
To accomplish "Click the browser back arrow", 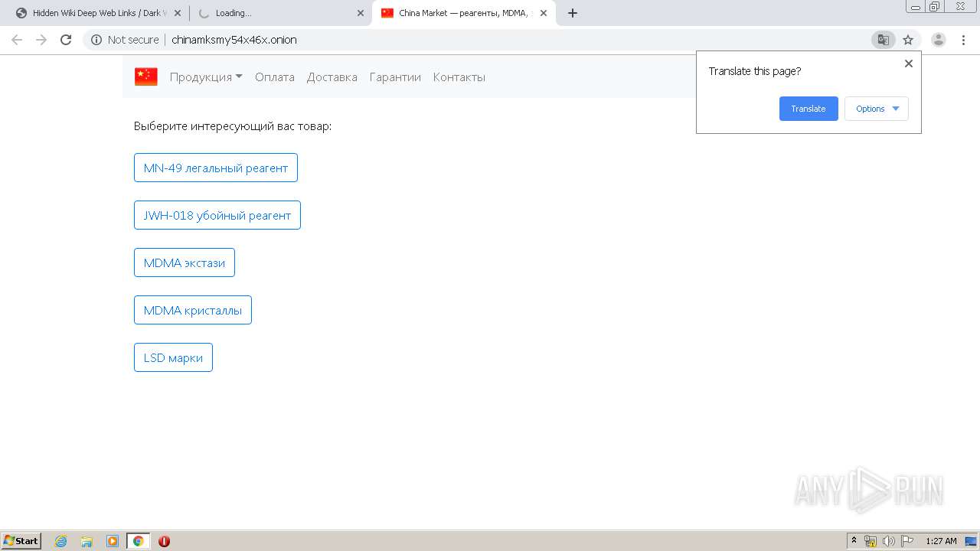I will tap(17, 40).
